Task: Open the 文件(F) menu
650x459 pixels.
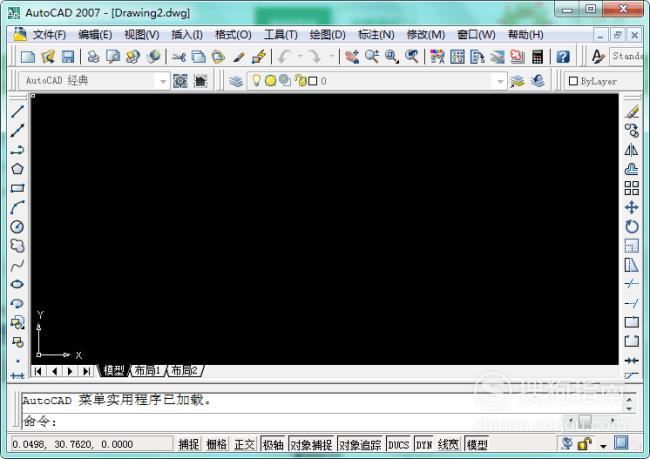Action: coord(49,35)
